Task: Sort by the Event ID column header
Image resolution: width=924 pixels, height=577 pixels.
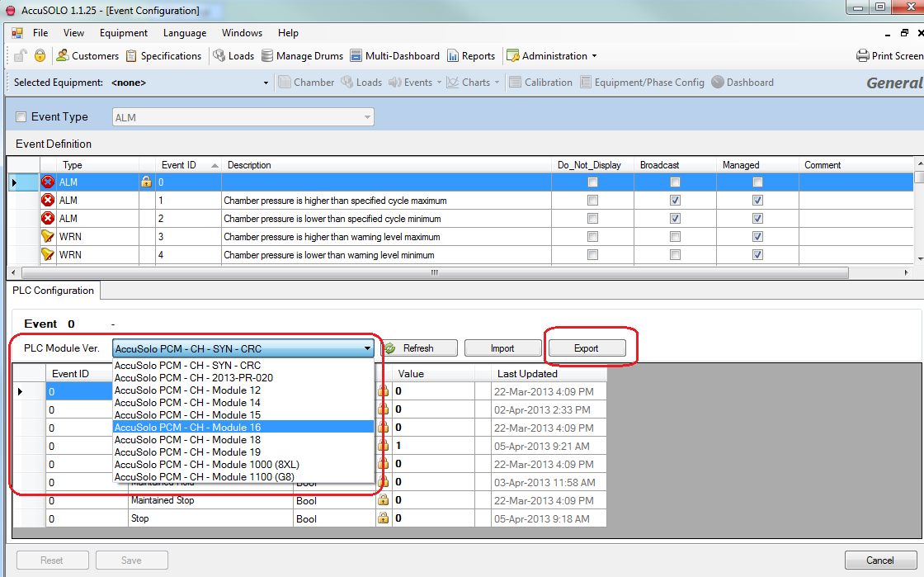Action: coord(178,165)
